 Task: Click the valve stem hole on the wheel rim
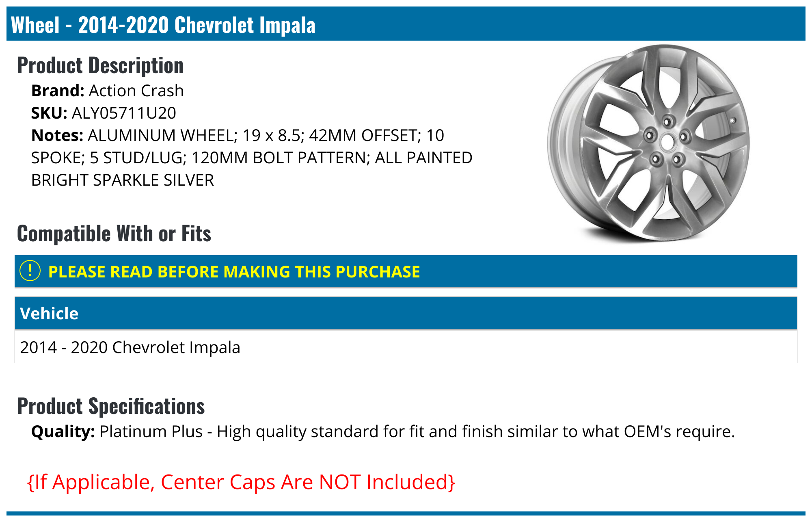click(x=733, y=120)
